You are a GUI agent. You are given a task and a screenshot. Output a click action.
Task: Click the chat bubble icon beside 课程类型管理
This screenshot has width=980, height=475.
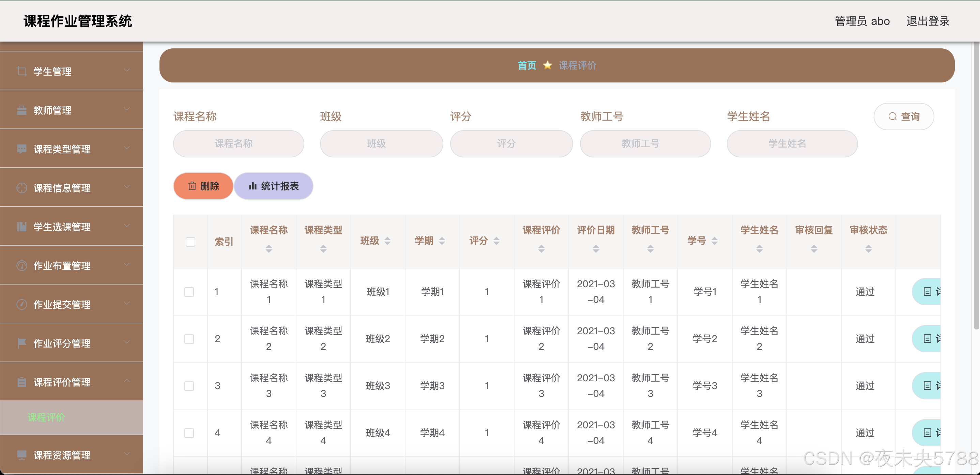[x=22, y=149]
